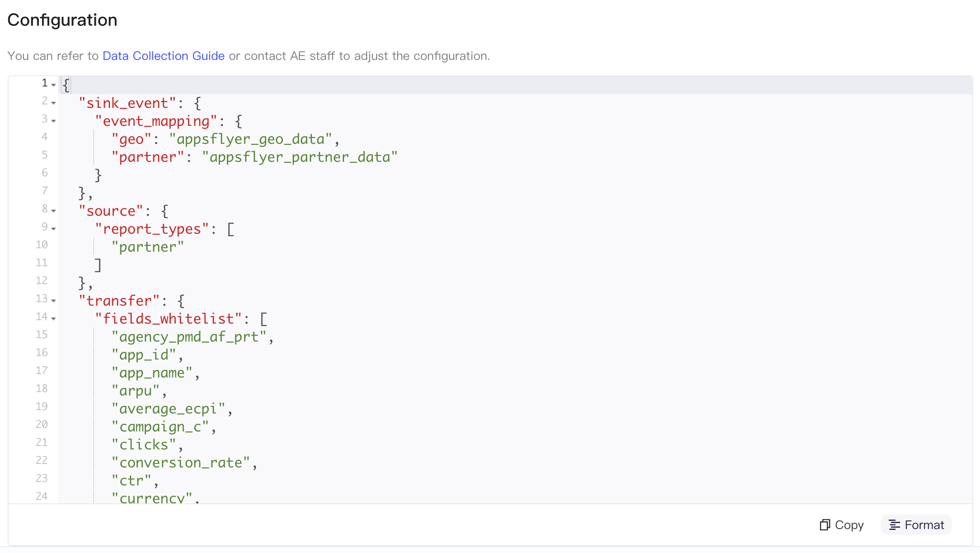Image resolution: width=980 pixels, height=553 pixels.
Task: Click the "source" key
Action: point(111,211)
